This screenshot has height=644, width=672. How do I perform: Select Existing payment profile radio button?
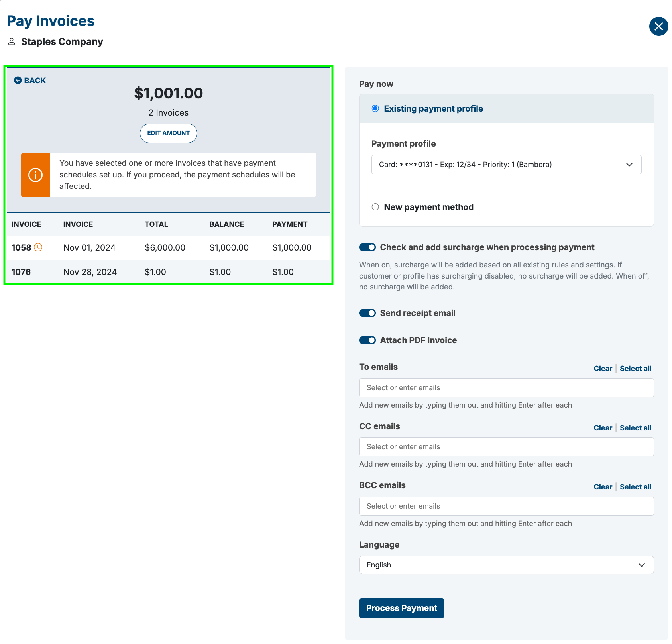375,108
